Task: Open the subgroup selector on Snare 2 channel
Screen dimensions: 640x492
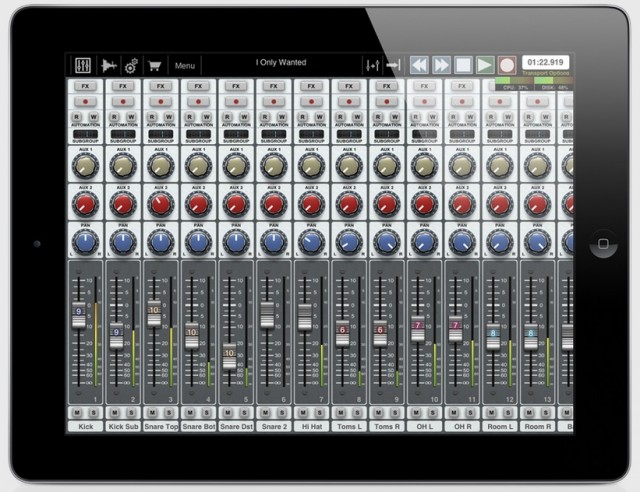Action: click(x=273, y=134)
